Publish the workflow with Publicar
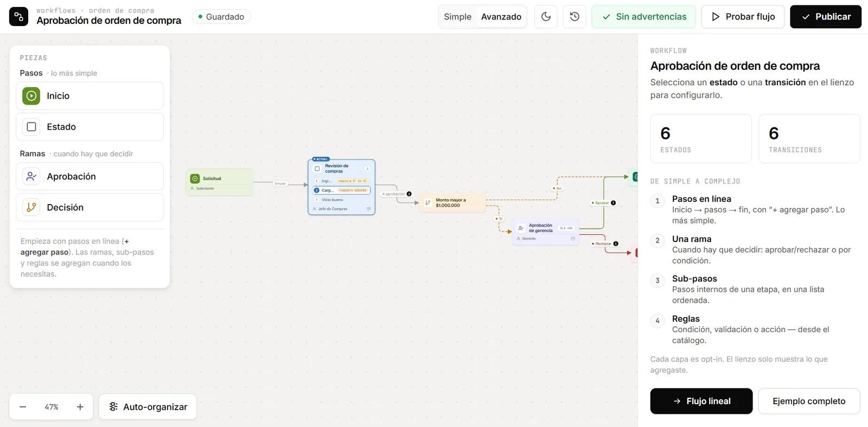The width and height of the screenshot is (868, 427). point(826,17)
